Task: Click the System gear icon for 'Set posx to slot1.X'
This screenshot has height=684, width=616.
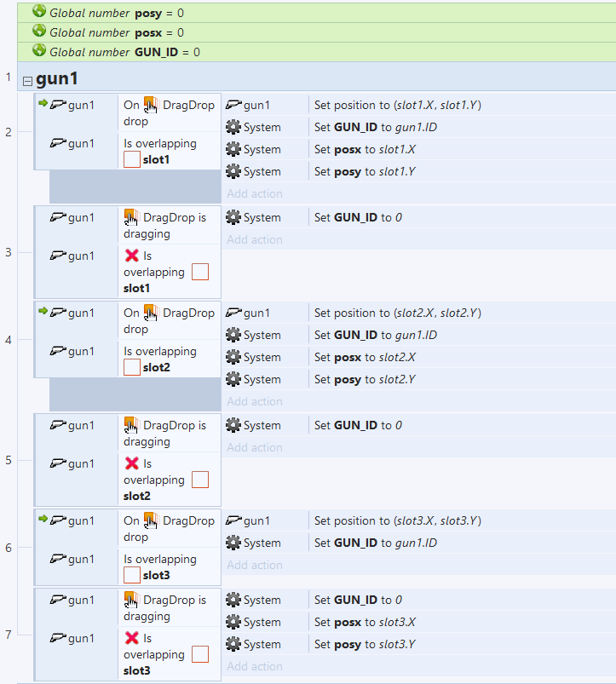Action: [233, 149]
